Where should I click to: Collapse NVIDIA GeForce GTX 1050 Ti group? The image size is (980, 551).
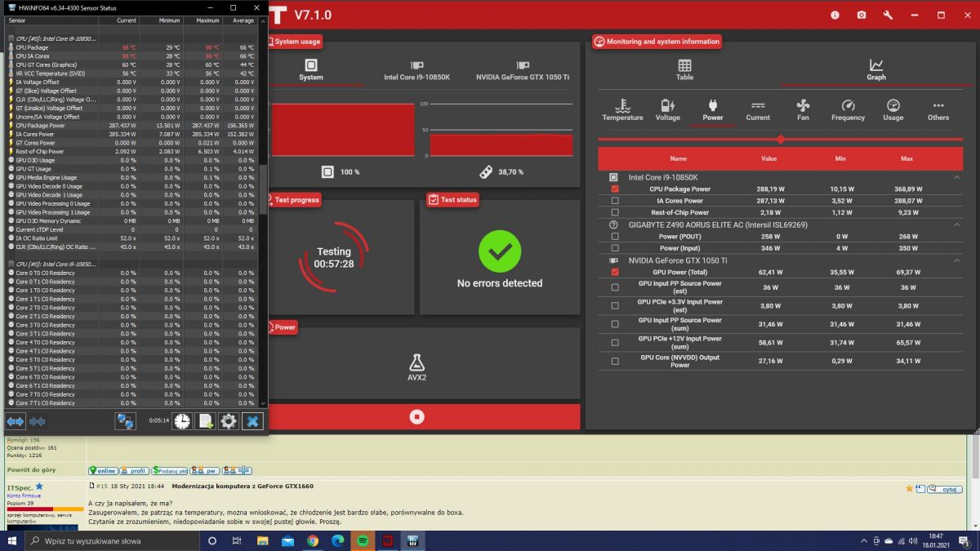(x=956, y=260)
